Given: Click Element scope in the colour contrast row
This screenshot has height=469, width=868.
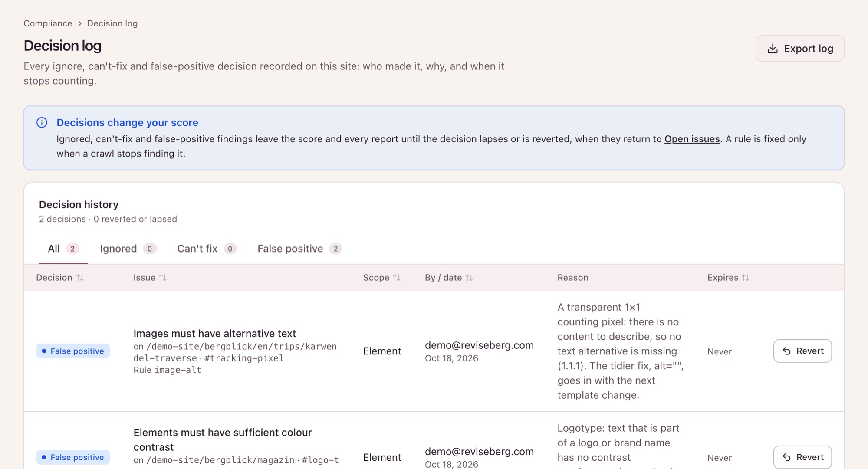Looking at the screenshot, I should point(382,457).
